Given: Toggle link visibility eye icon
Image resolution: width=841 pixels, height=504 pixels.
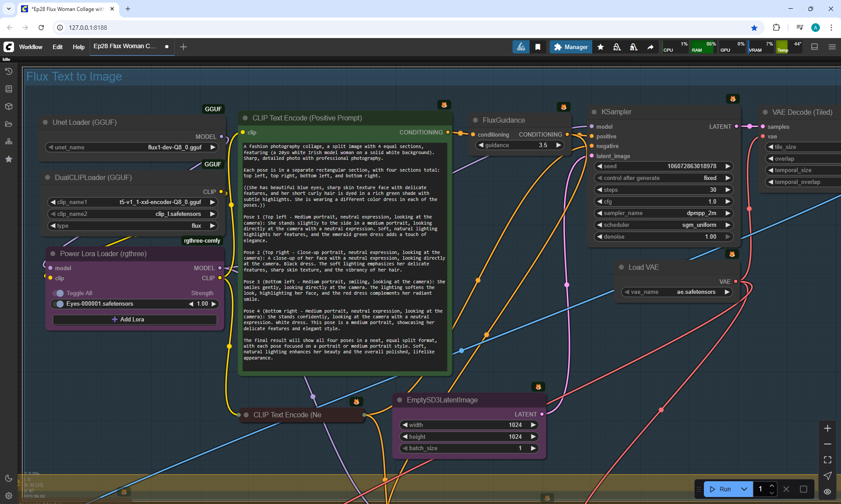Looking at the screenshot, I should 827,492.
